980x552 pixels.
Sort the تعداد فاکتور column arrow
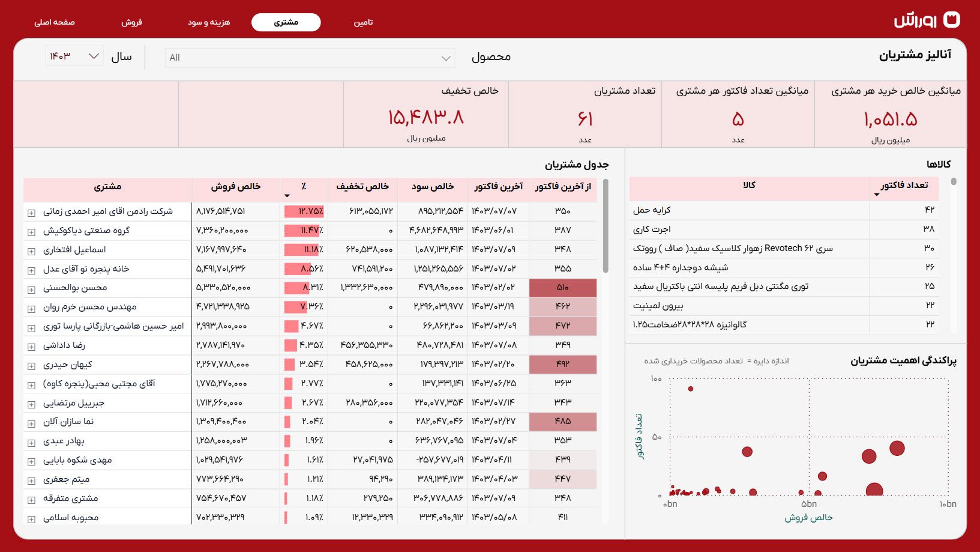click(877, 195)
